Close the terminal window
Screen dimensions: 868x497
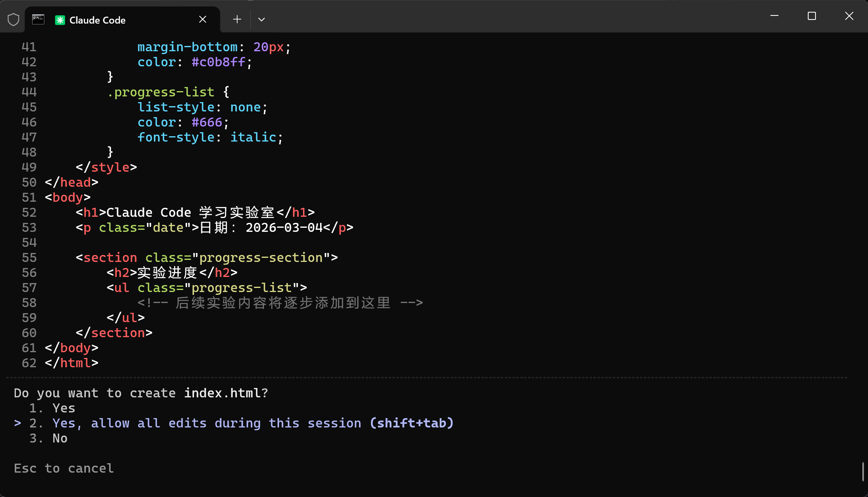click(849, 16)
